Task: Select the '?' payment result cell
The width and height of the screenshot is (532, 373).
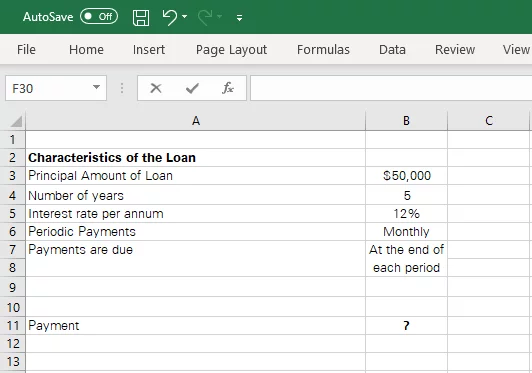Action: (x=406, y=326)
